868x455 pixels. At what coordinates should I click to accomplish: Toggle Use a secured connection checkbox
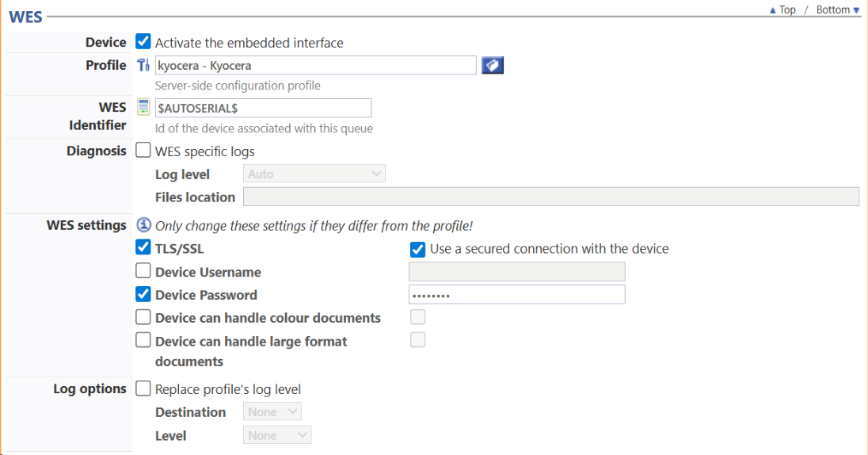(x=418, y=249)
